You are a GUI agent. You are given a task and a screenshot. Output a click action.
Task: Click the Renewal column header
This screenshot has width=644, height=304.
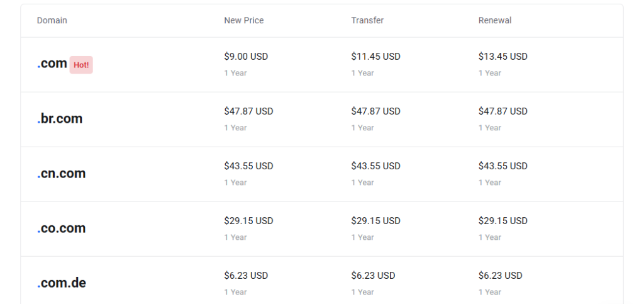pos(495,20)
